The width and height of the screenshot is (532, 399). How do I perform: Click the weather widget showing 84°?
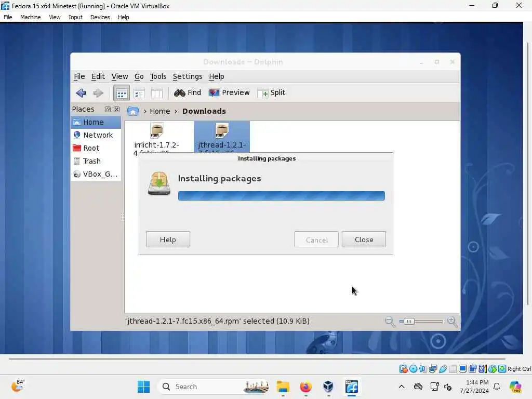point(18,386)
